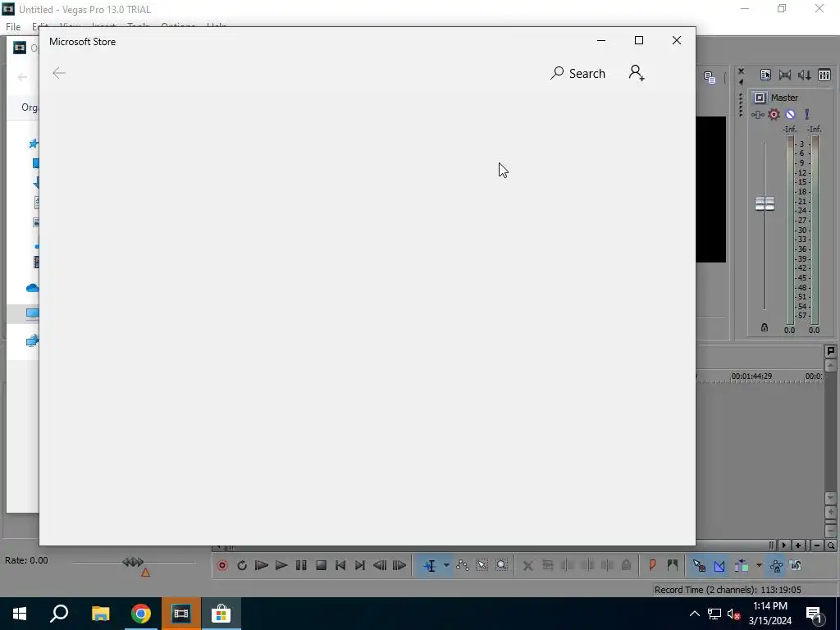Toggle Dim Output icon in Master Bus
The image size is (840, 630).
pos(805,75)
